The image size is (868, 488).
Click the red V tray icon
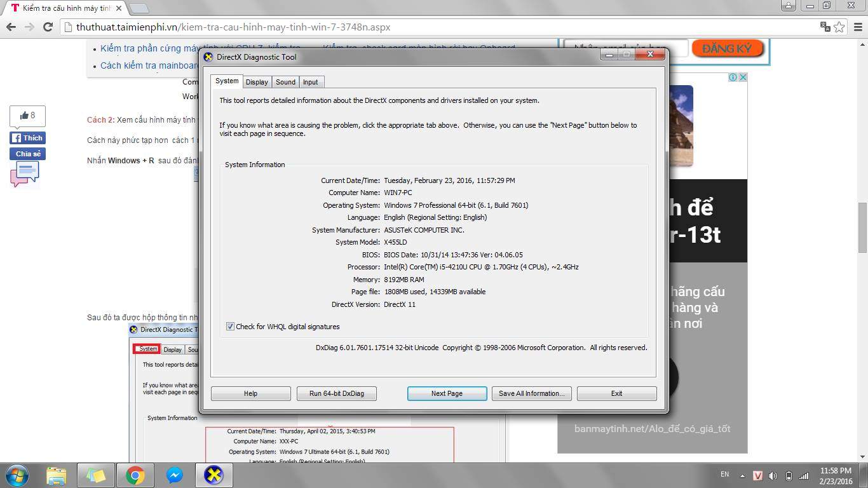pyautogui.click(x=757, y=475)
